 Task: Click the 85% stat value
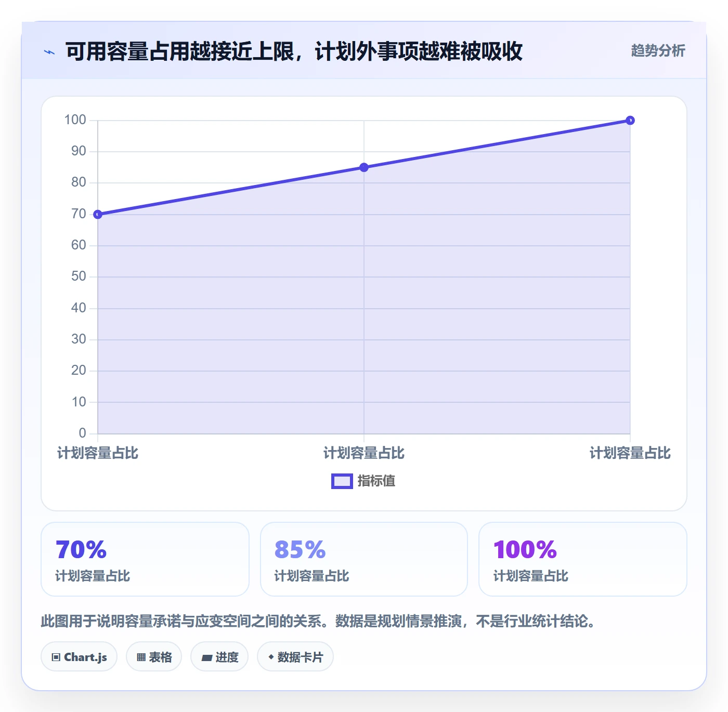click(x=300, y=550)
